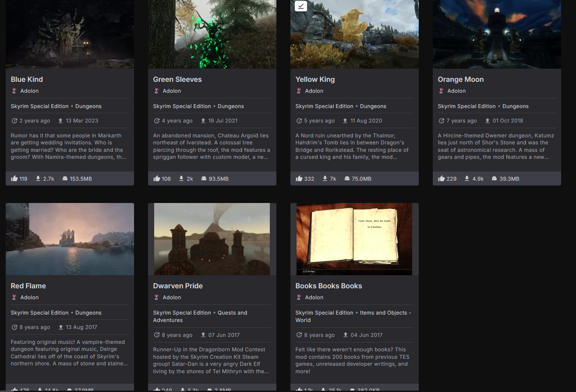The width and height of the screenshot is (576, 392).
Task: Open the Green Sleeves mod title
Action: tap(177, 79)
